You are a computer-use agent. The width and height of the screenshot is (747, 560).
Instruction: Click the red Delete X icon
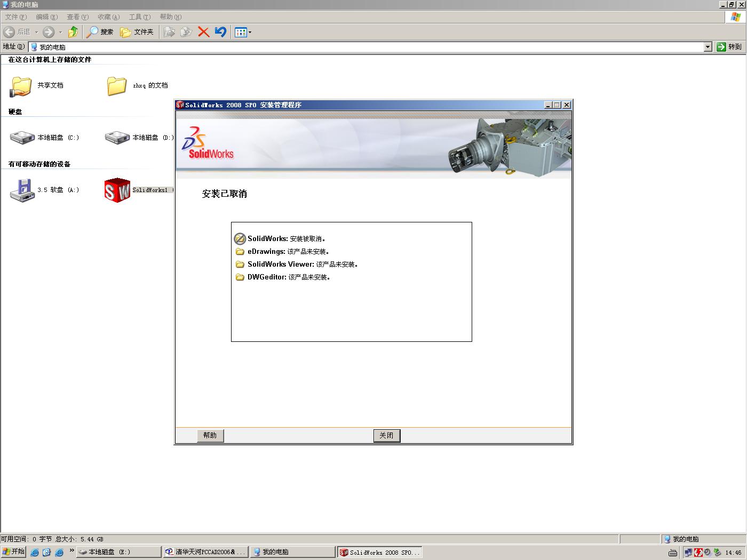[x=203, y=32]
